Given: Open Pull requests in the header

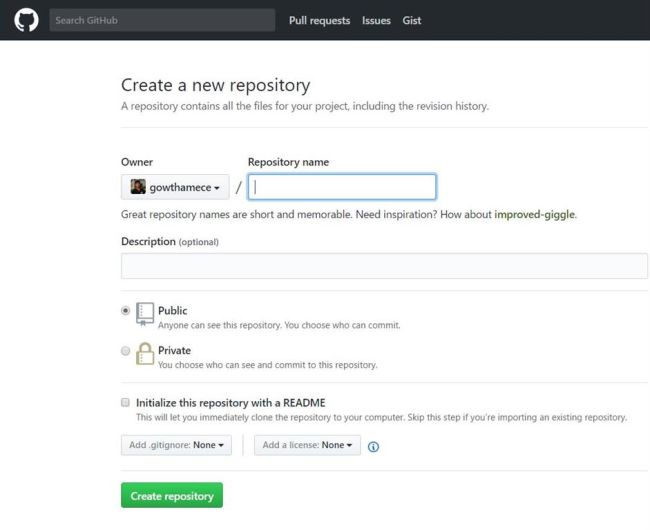Looking at the screenshot, I should [319, 20].
